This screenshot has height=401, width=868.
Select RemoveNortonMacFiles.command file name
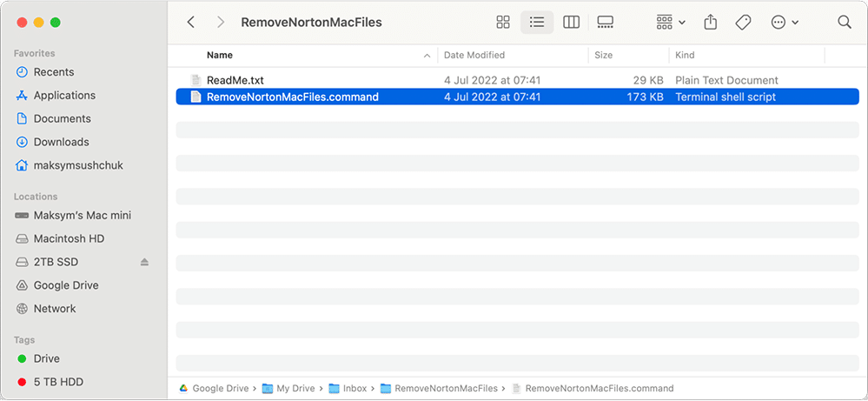click(293, 97)
